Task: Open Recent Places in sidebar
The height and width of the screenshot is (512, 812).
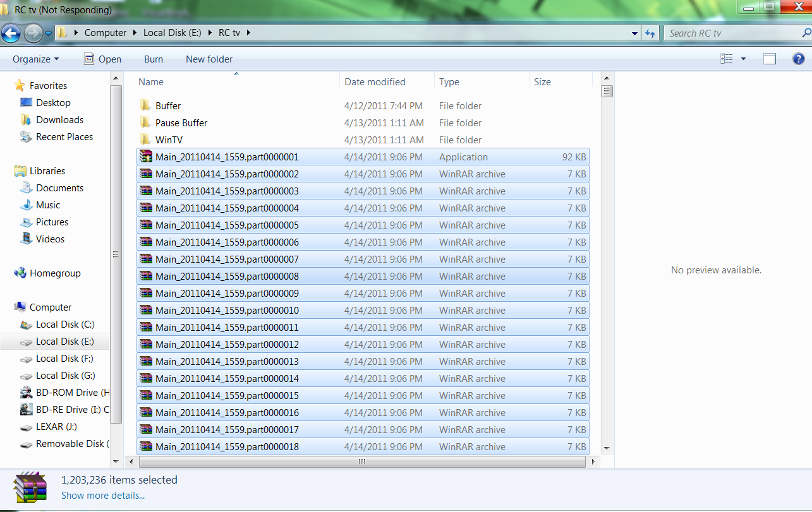Action: pyautogui.click(x=64, y=136)
